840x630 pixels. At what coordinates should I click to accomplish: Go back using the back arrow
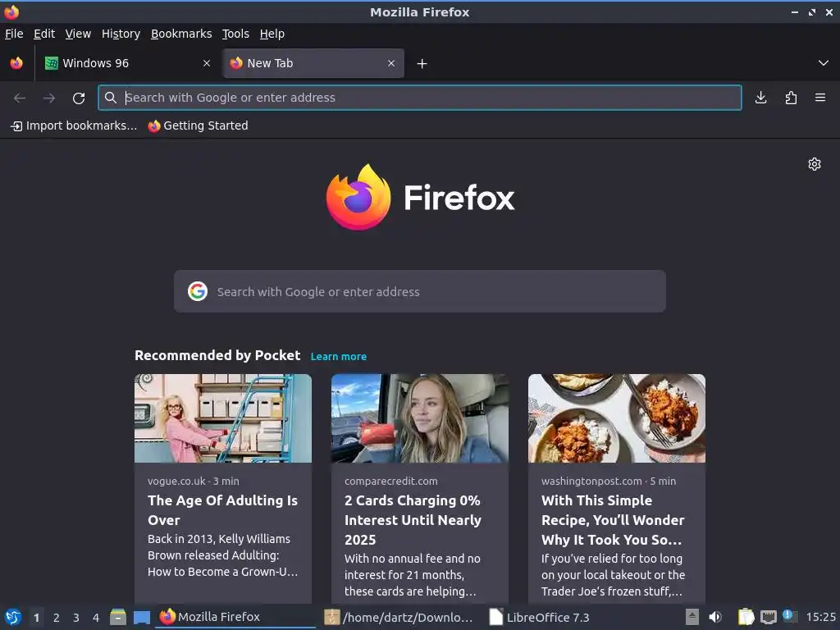20,98
